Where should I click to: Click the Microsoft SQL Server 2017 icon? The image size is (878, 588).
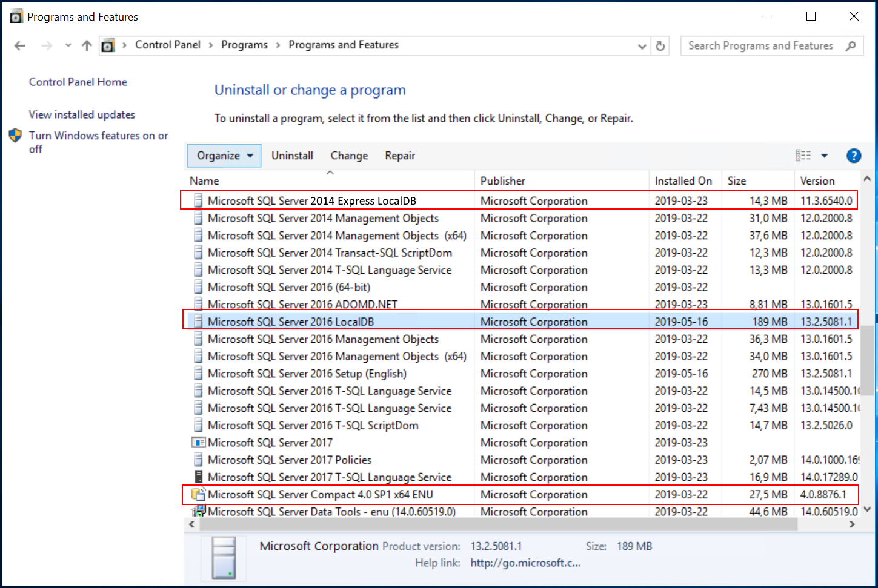(199, 443)
